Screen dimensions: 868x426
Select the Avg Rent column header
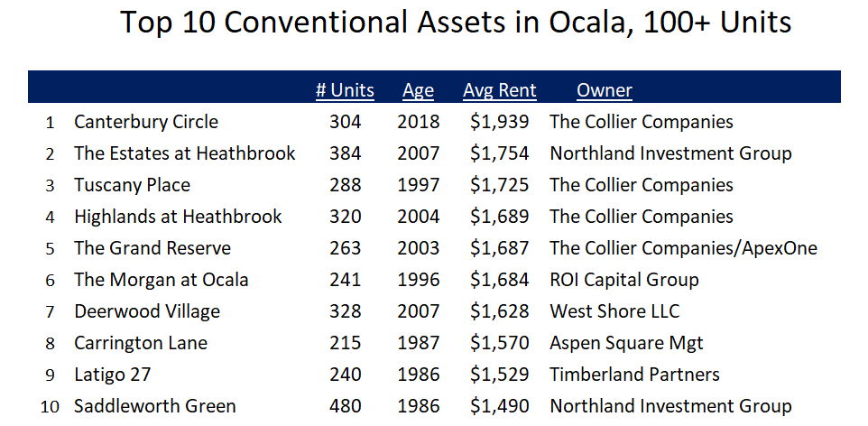(500, 90)
